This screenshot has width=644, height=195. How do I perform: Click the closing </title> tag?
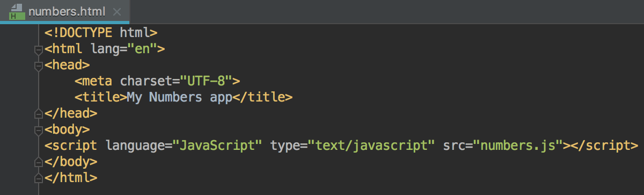262,97
